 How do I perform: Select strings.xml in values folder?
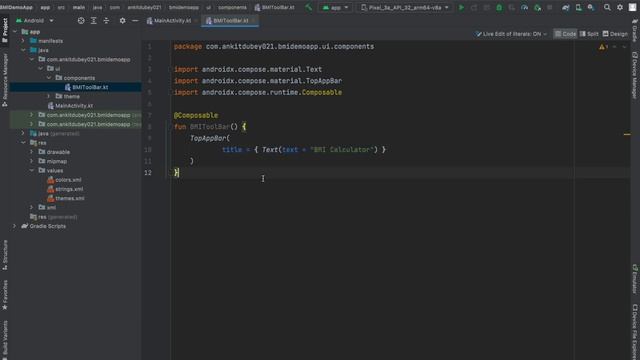[x=65, y=189]
